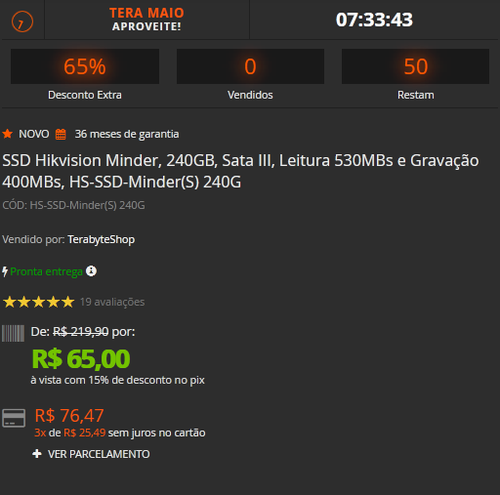Image resolution: width=500 pixels, height=495 pixels.
Task: Click the Pronta entrega green label
Action: (46, 272)
